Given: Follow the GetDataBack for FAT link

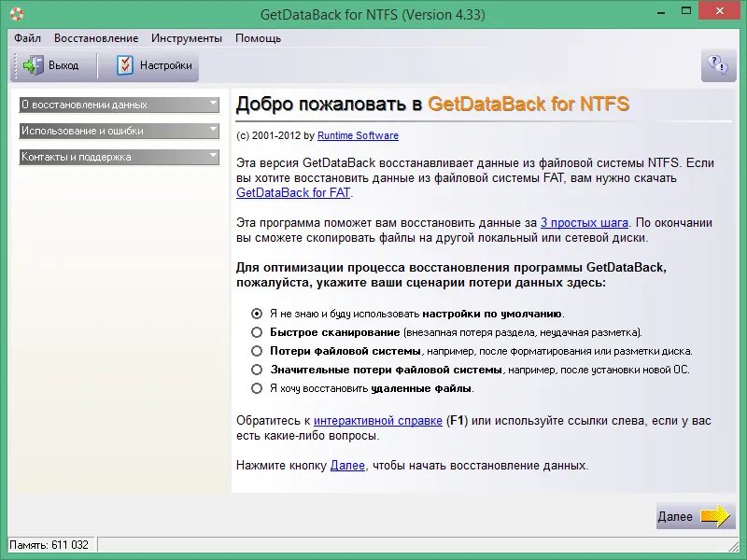Looking at the screenshot, I should click(293, 193).
